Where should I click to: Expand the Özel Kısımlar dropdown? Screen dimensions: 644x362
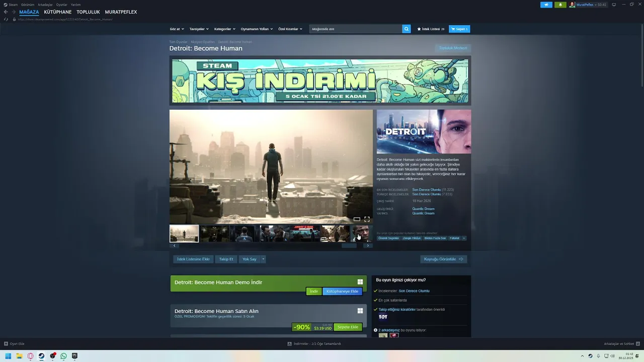pos(290,29)
